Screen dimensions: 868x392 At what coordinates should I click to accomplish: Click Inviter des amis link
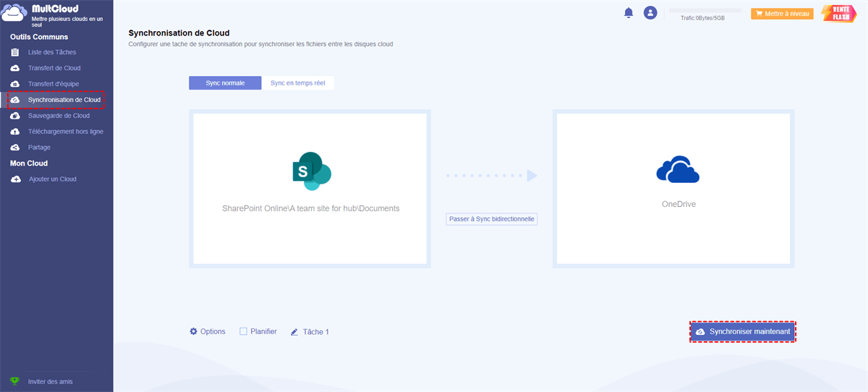pos(50,381)
